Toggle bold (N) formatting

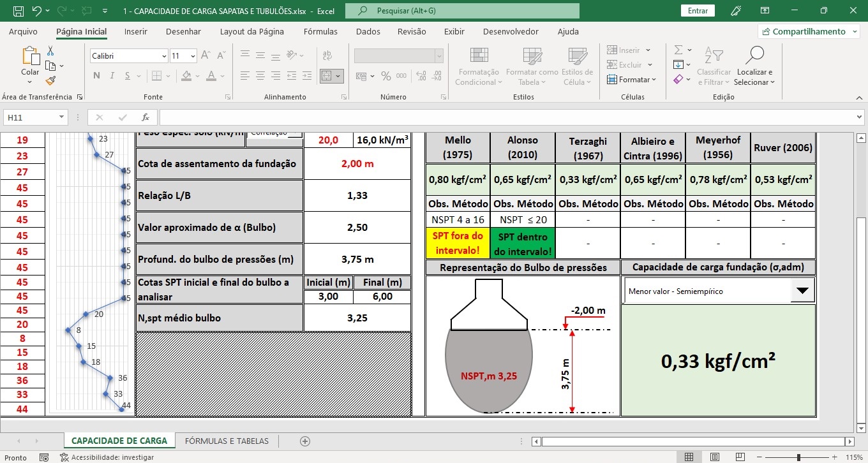click(96, 76)
